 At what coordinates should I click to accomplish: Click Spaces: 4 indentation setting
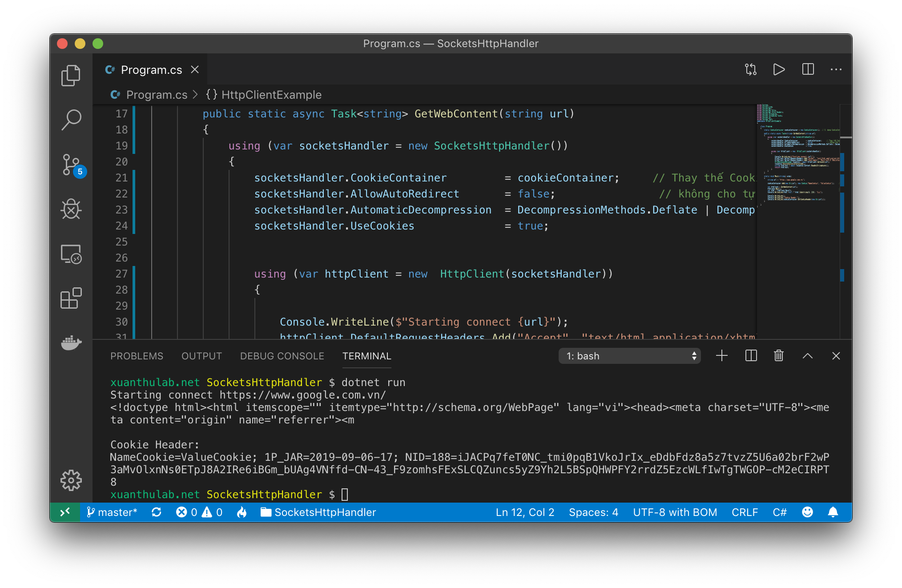pos(593,512)
